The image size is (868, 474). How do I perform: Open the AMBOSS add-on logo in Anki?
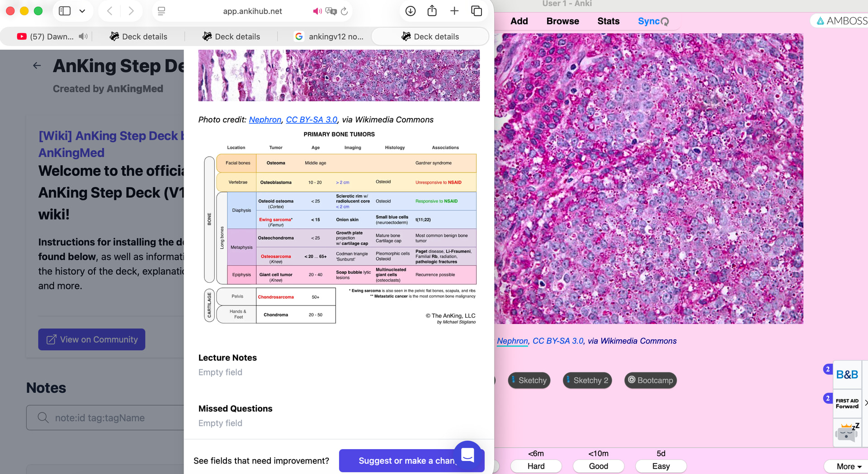pyautogui.click(x=842, y=21)
